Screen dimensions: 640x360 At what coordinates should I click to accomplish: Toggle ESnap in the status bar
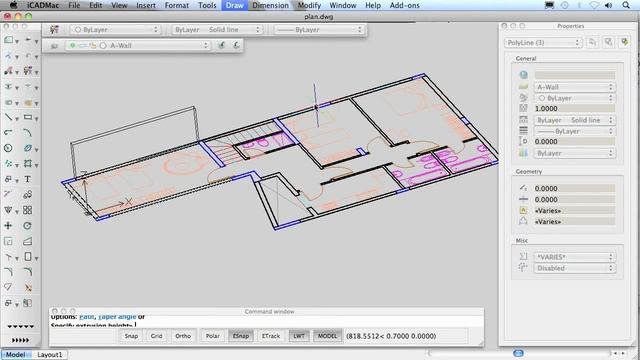[241, 336]
